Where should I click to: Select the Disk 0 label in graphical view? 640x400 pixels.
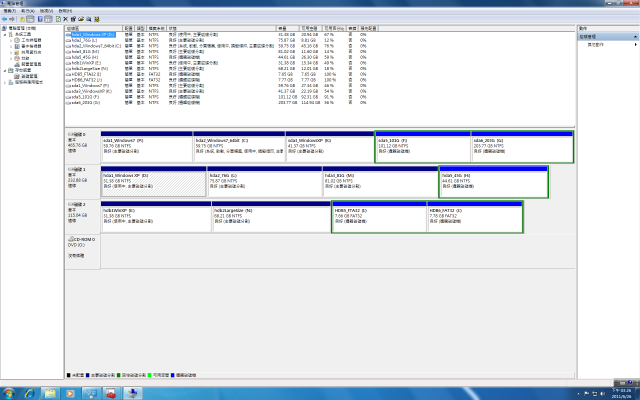point(82,146)
